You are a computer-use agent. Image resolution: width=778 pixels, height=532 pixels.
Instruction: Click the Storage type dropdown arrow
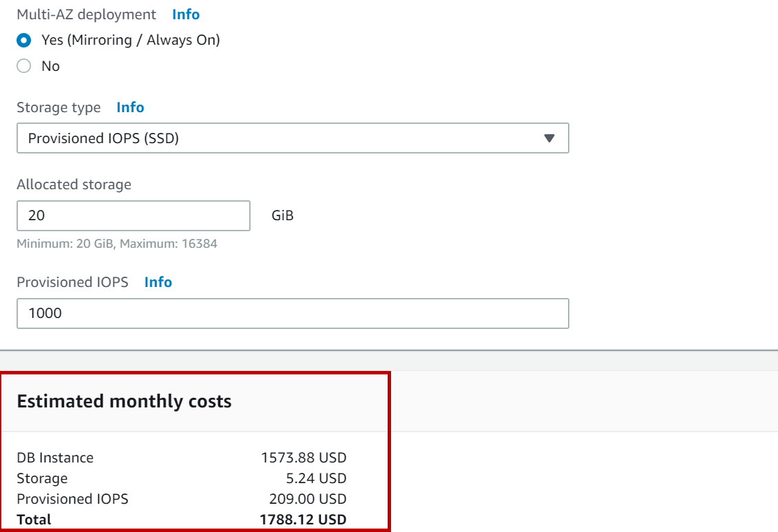[549, 138]
